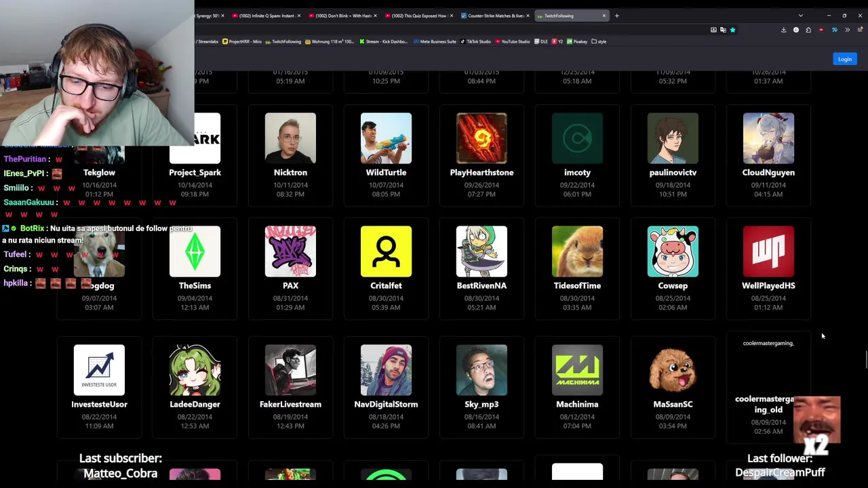Switch to This Quiz Exposed tab
The width and height of the screenshot is (868, 488).
(x=418, y=16)
